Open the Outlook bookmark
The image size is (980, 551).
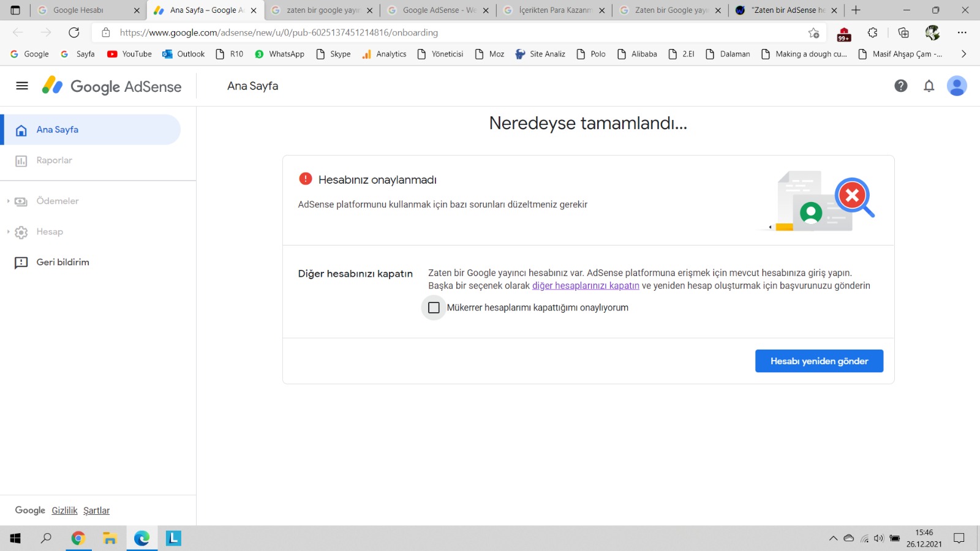183,54
